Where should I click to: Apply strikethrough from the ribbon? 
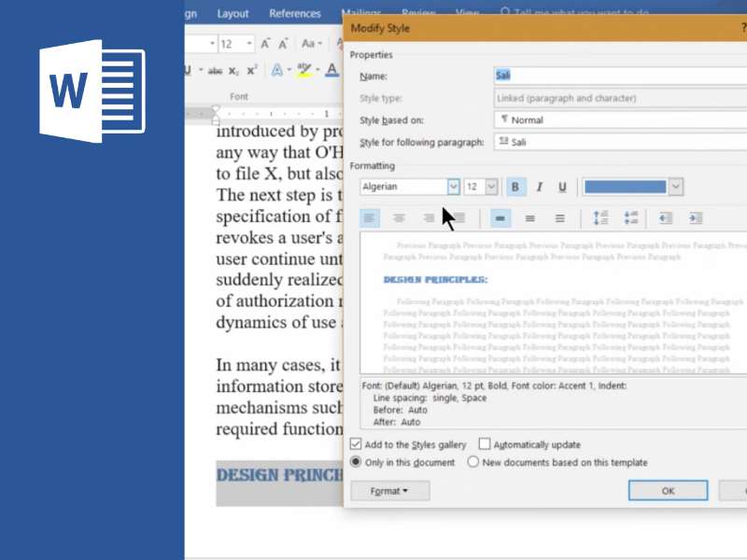coord(215,71)
